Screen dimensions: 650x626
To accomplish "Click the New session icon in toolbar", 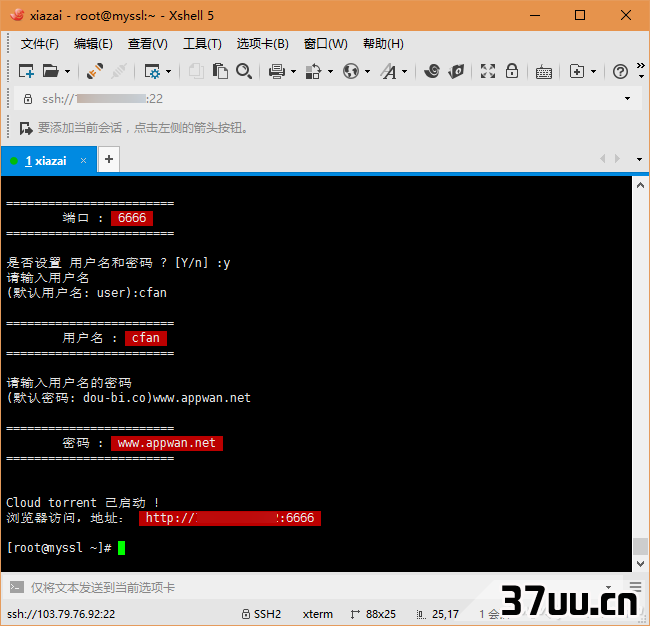I will pos(26,71).
